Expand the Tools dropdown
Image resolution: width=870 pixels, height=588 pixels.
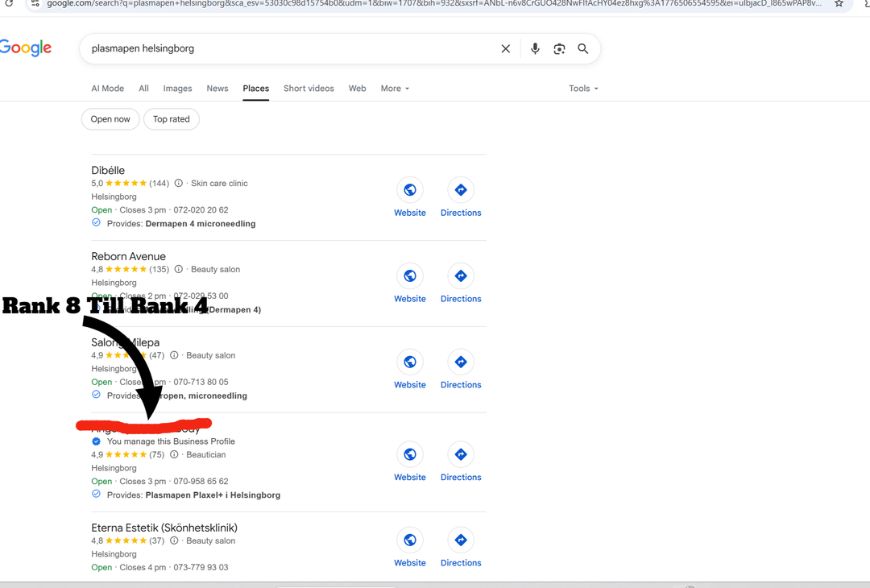(584, 89)
